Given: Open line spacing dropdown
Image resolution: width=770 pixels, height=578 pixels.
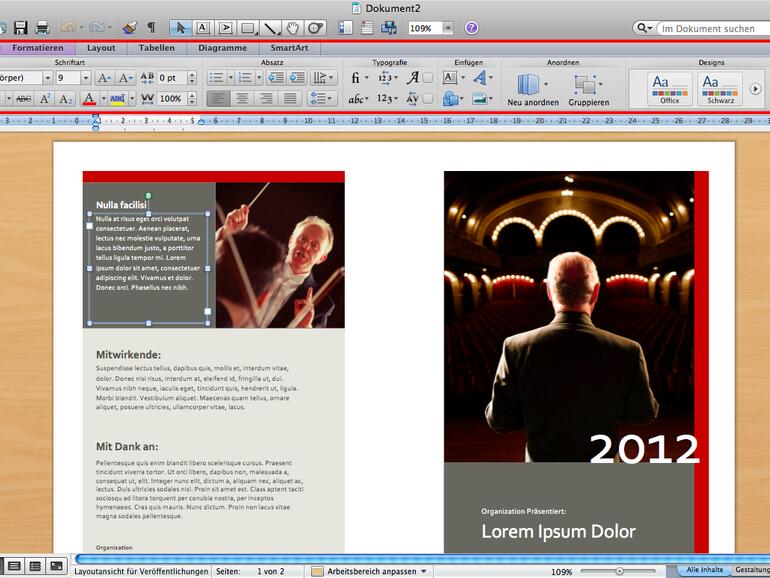Looking at the screenshot, I should point(322,99).
